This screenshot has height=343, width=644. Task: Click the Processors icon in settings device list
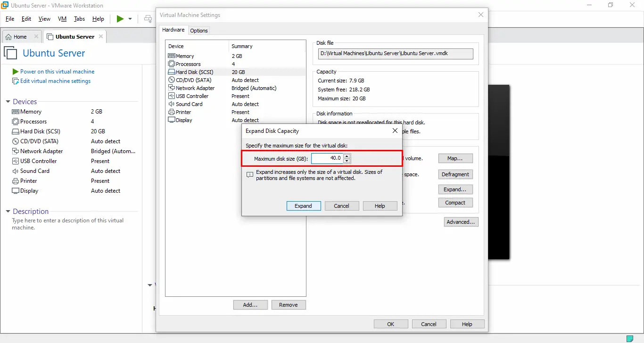[x=172, y=64]
